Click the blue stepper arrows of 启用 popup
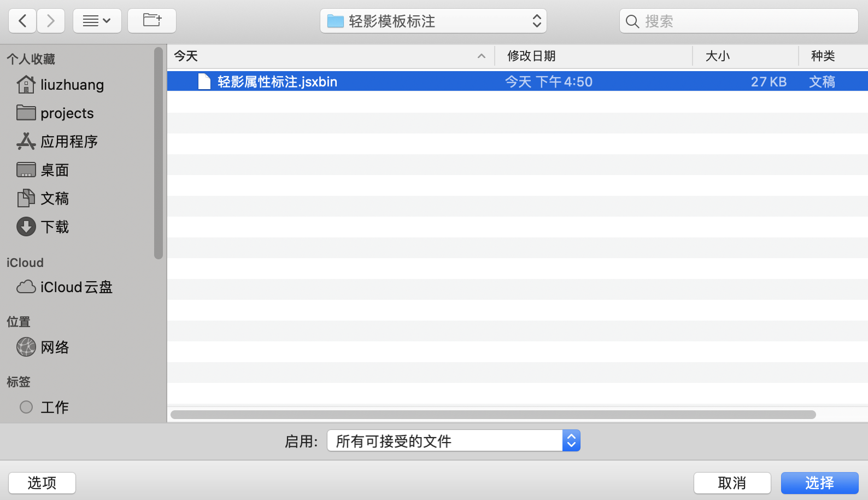The height and width of the screenshot is (500, 868). 571,440
